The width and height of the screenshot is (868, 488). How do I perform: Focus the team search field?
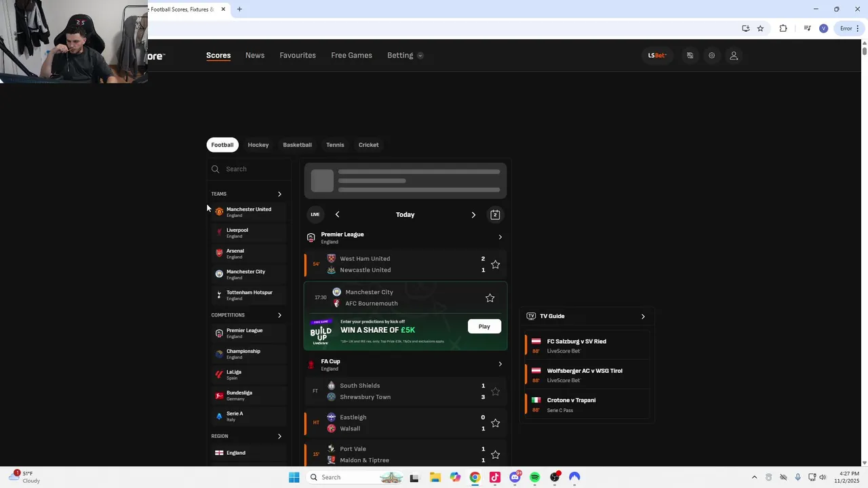click(248, 169)
